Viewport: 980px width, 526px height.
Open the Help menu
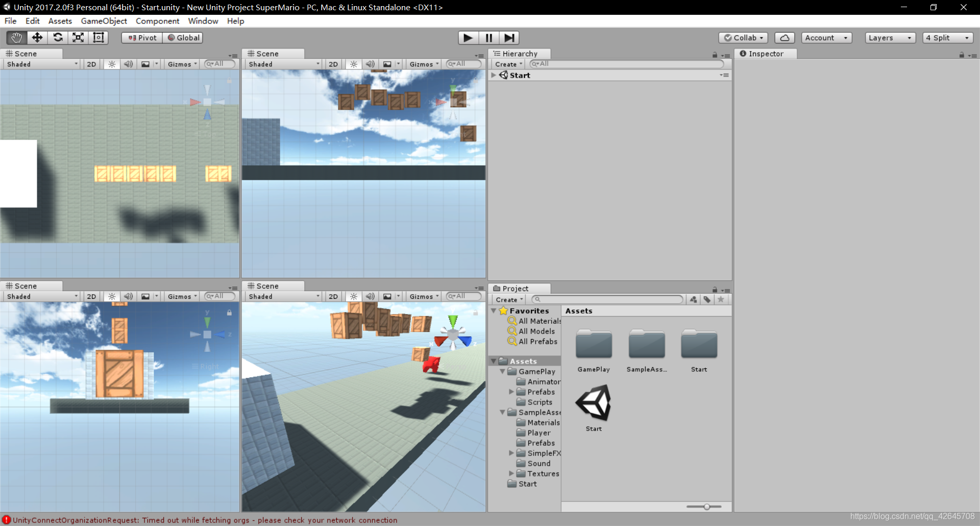pos(236,21)
